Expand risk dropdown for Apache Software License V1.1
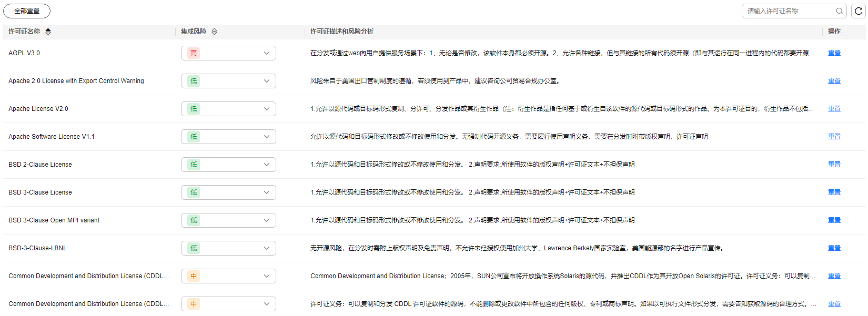The width and height of the screenshot is (868, 316). [228, 137]
